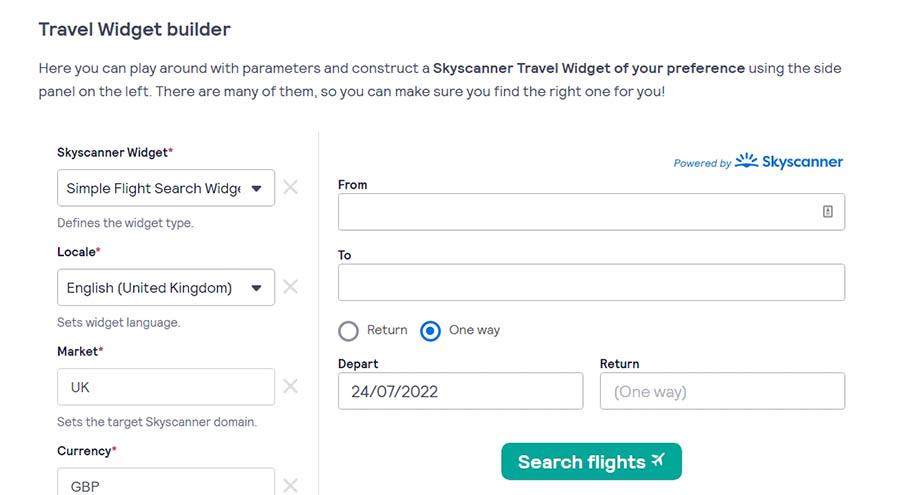Click the autofill icon in From field
The height and width of the screenshot is (495, 900).
(828, 212)
